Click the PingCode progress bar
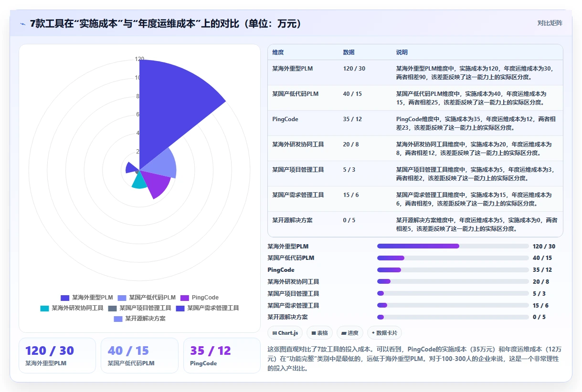 (x=453, y=270)
